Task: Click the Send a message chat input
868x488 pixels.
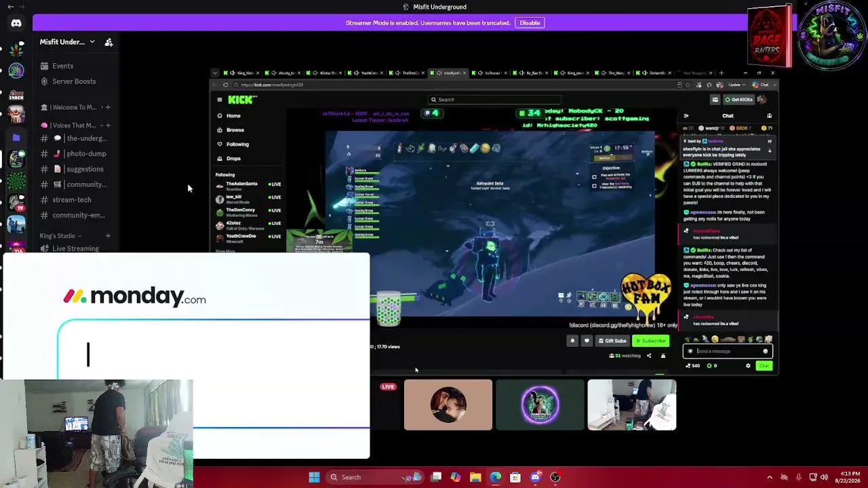Action: coord(728,351)
